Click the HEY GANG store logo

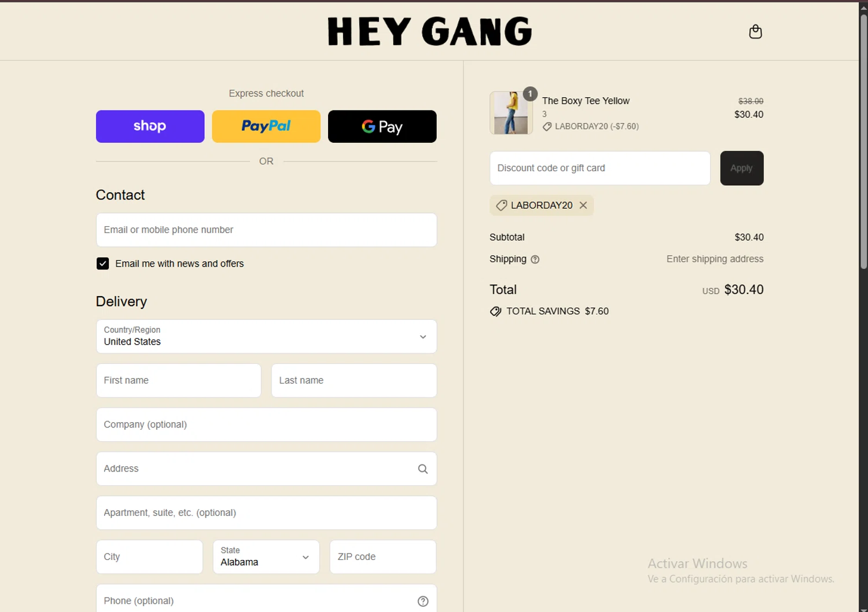coord(429,31)
